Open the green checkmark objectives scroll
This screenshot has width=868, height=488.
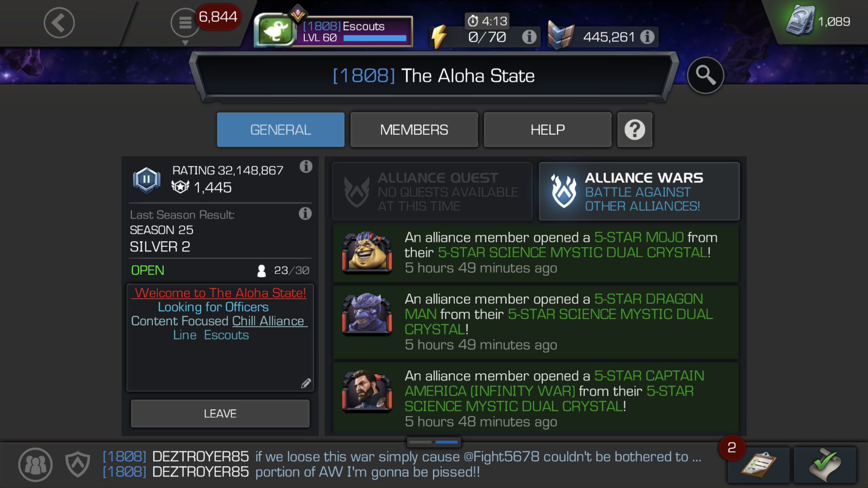[x=825, y=464]
